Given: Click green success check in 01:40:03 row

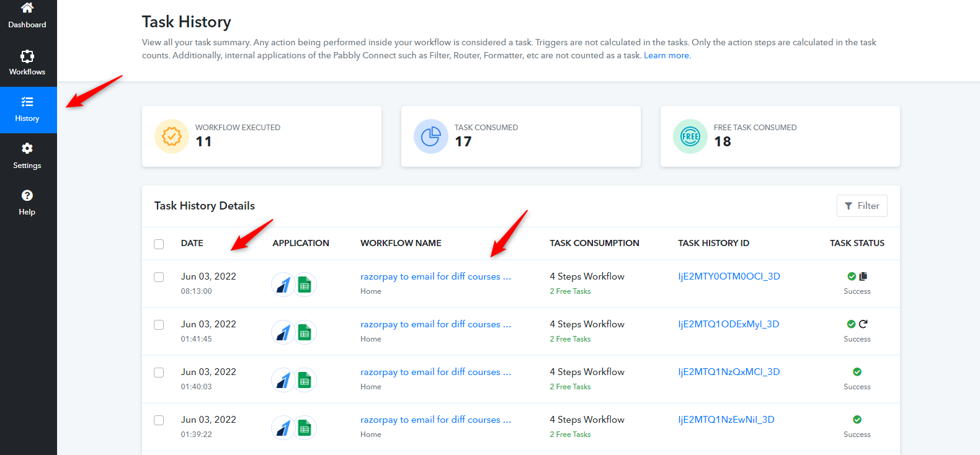Looking at the screenshot, I should pyautogui.click(x=857, y=372).
